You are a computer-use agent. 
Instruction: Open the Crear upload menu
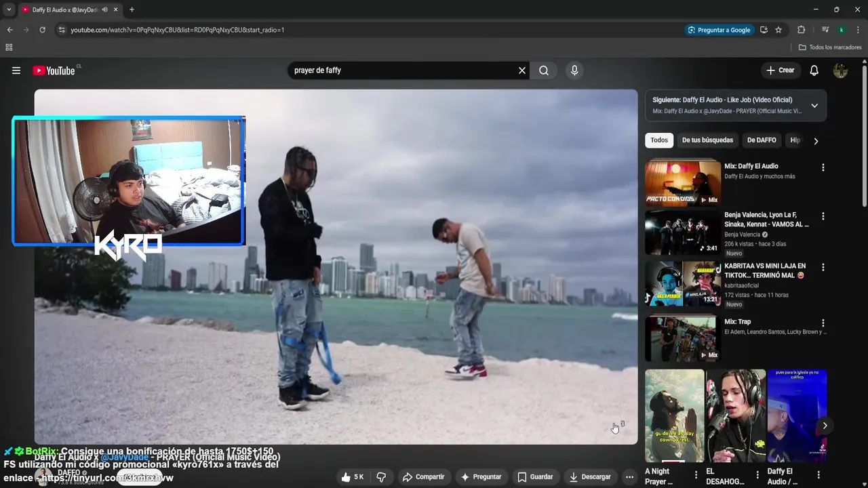point(780,70)
